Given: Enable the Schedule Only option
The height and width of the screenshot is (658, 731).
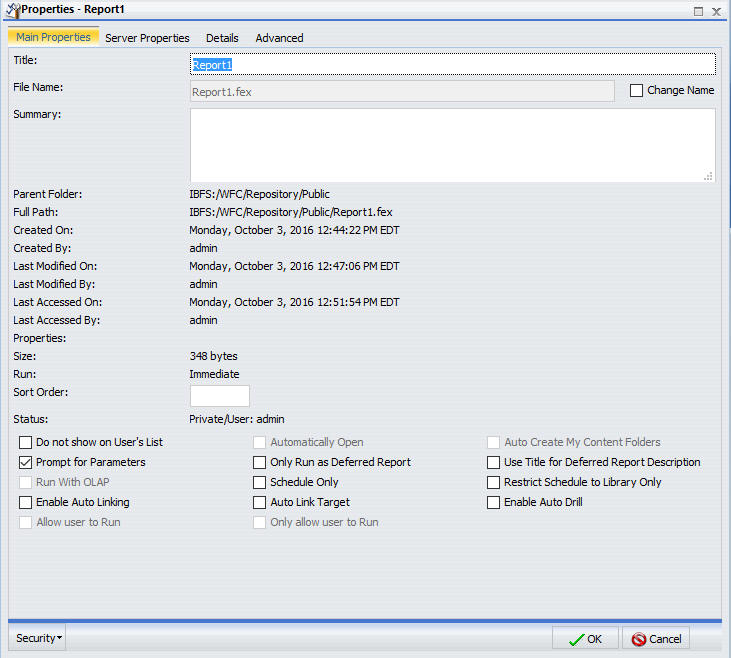Looking at the screenshot, I should [x=259, y=482].
